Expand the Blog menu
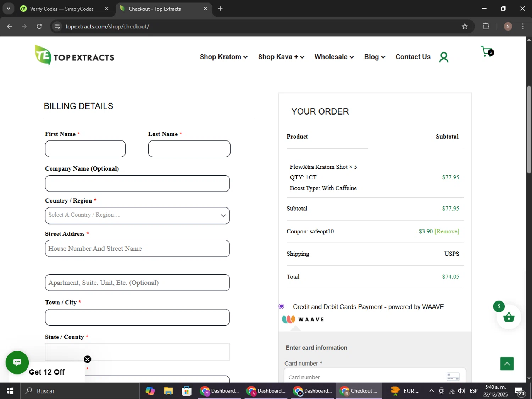The height and width of the screenshot is (399, 532). pos(374,57)
